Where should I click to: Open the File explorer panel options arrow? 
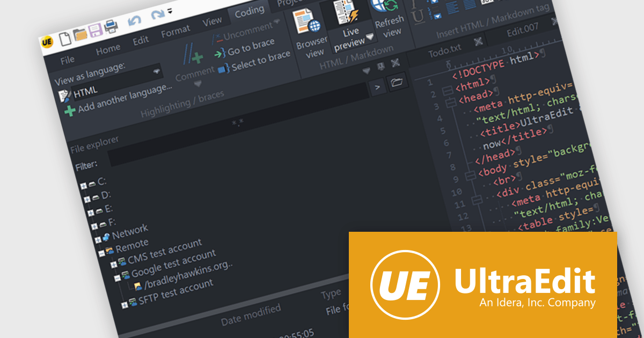point(367,71)
